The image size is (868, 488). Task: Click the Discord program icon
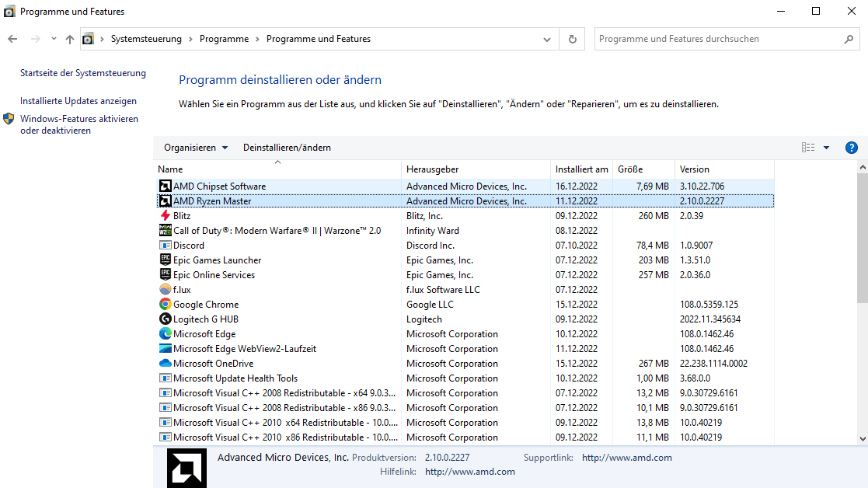click(x=165, y=246)
